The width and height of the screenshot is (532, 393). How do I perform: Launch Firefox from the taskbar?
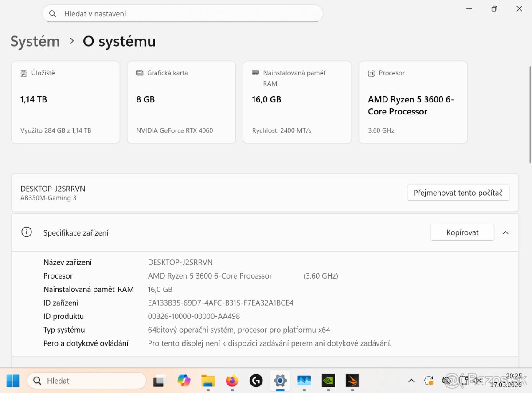click(231, 381)
